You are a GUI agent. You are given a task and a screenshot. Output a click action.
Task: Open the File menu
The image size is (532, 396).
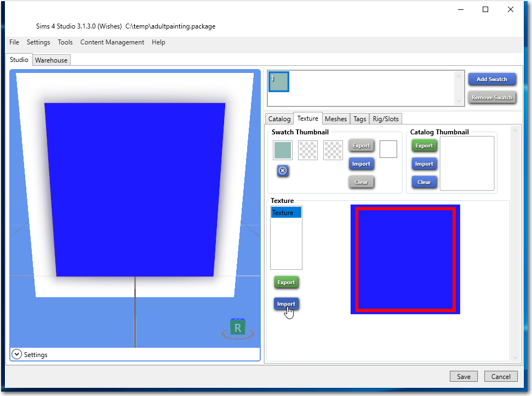pyautogui.click(x=14, y=42)
